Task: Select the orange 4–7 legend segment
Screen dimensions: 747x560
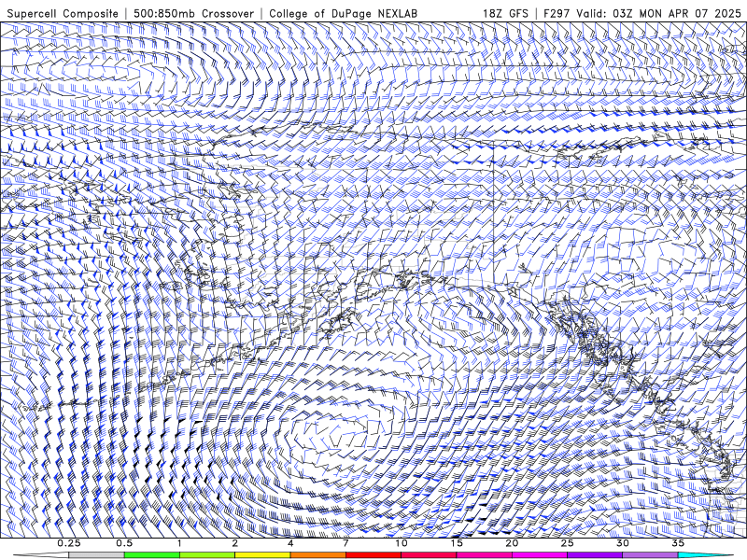Action: pos(317,555)
